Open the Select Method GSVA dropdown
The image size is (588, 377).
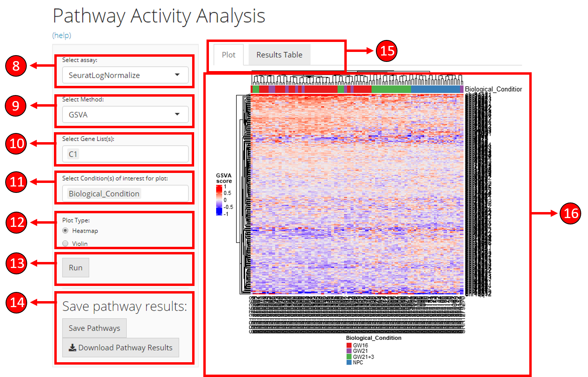pyautogui.click(x=125, y=115)
